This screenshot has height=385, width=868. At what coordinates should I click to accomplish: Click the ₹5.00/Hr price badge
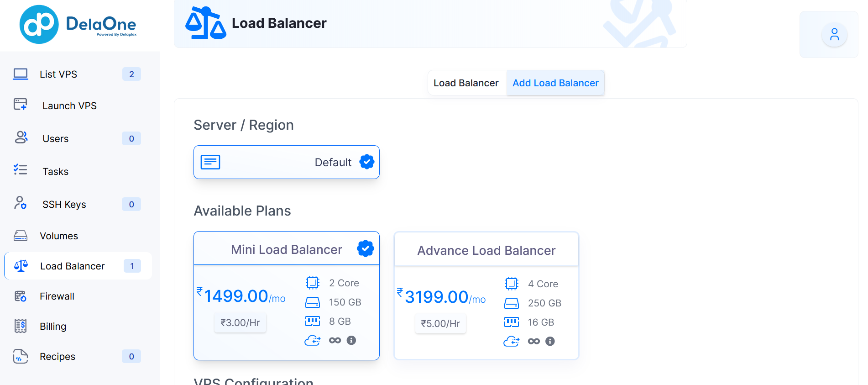pyautogui.click(x=440, y=324)
